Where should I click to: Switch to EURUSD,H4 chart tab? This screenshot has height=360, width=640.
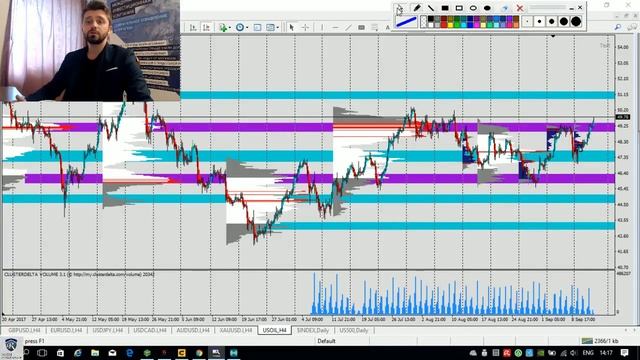[x=66, y=330]
